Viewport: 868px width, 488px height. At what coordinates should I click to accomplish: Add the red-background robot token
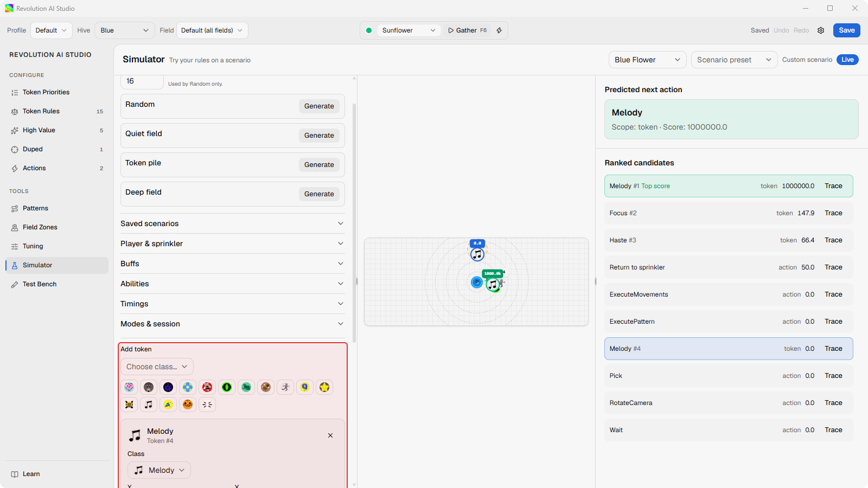207,387
